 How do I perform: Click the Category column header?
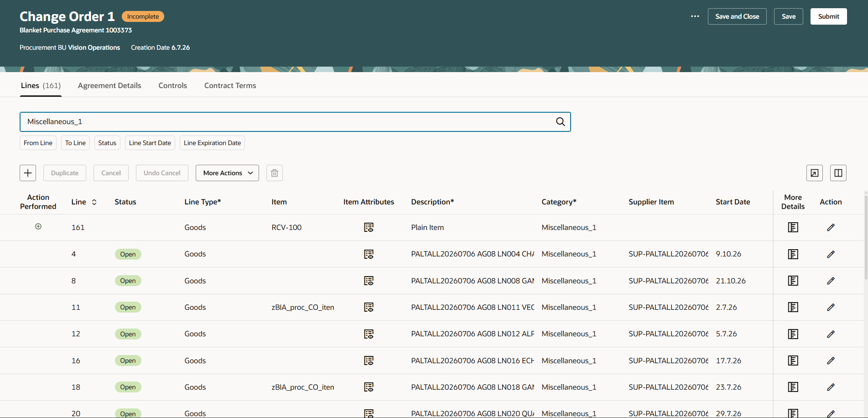pos(559,202)
